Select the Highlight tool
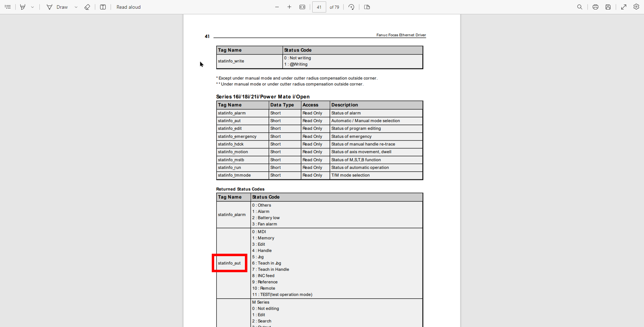Screen dimensions: 644x327 coord(22,7)
